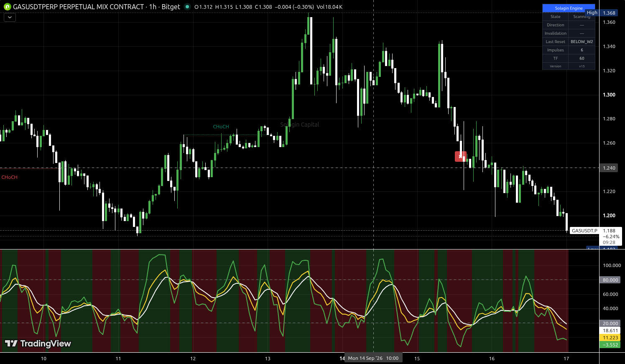Click the white 18.611 indicator value label
The image size is (625, 364).
(x=610, y=331)
